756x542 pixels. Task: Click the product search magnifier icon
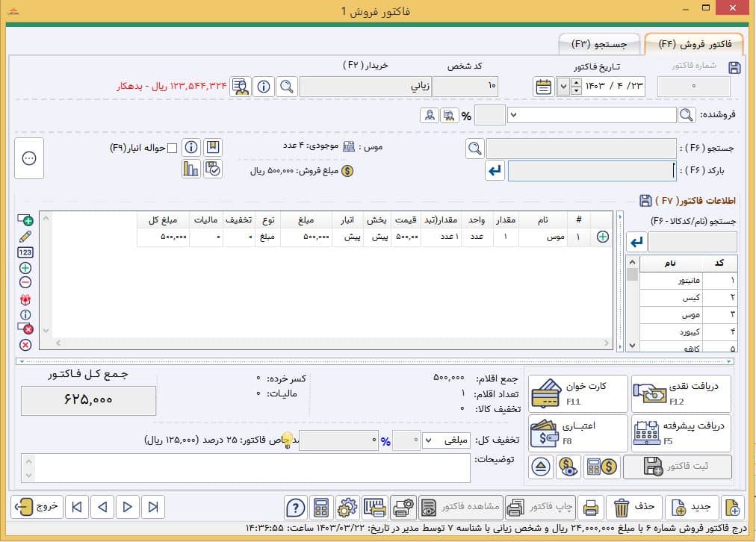475,149
